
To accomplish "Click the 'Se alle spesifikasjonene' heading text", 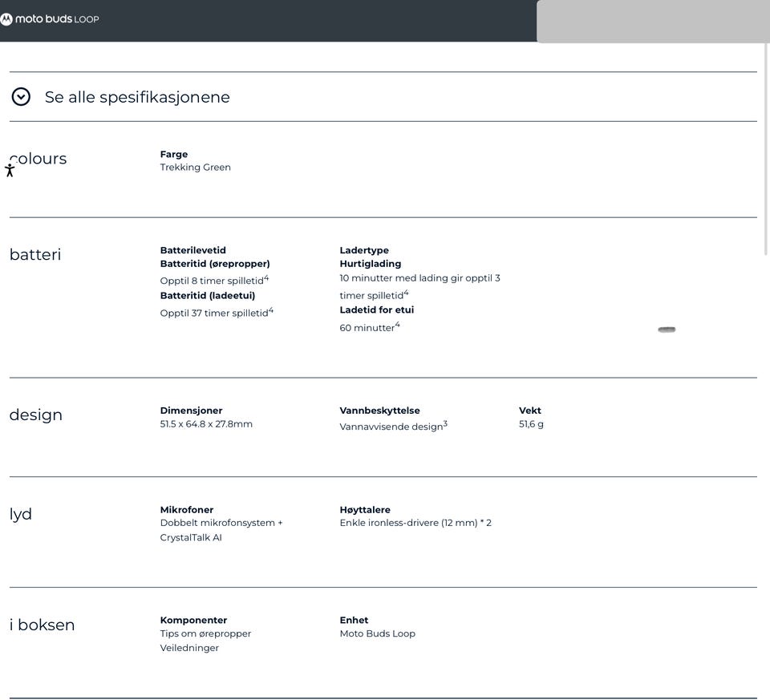I will point(137,97).
